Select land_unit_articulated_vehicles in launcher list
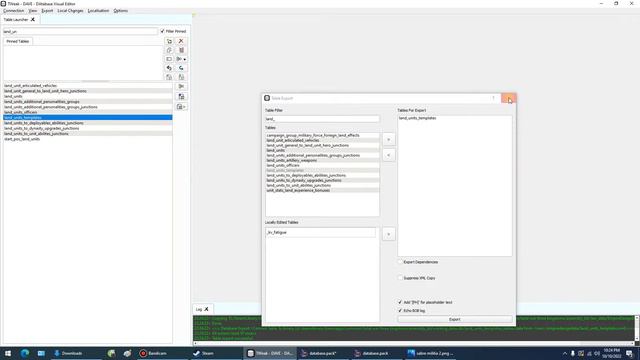The image size is (640, 360). point(88,86)
